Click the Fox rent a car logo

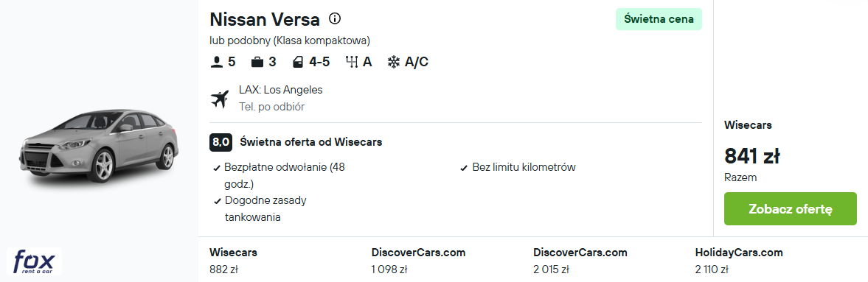(34, 261)
